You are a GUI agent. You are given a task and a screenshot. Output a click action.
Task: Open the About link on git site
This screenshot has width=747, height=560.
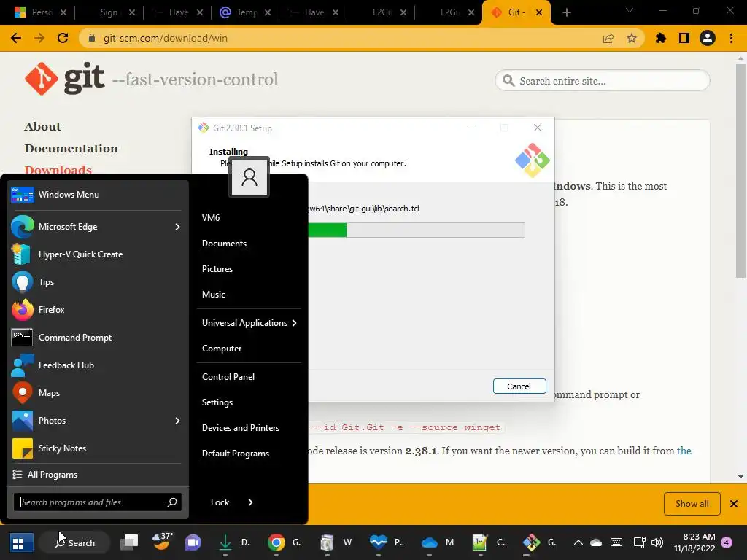[x=42, y=127]
